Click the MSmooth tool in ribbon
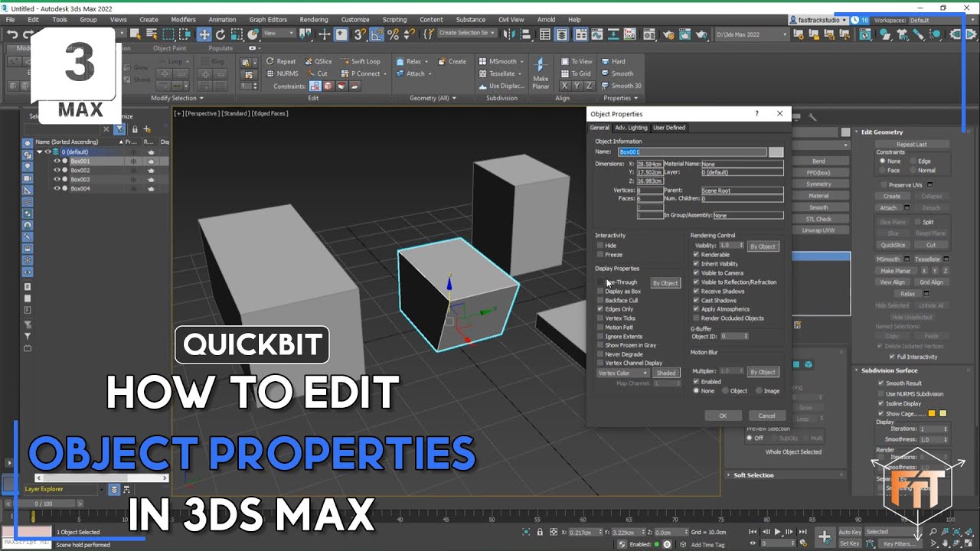This screenshot has height=551, width=980. click(498, 61)
